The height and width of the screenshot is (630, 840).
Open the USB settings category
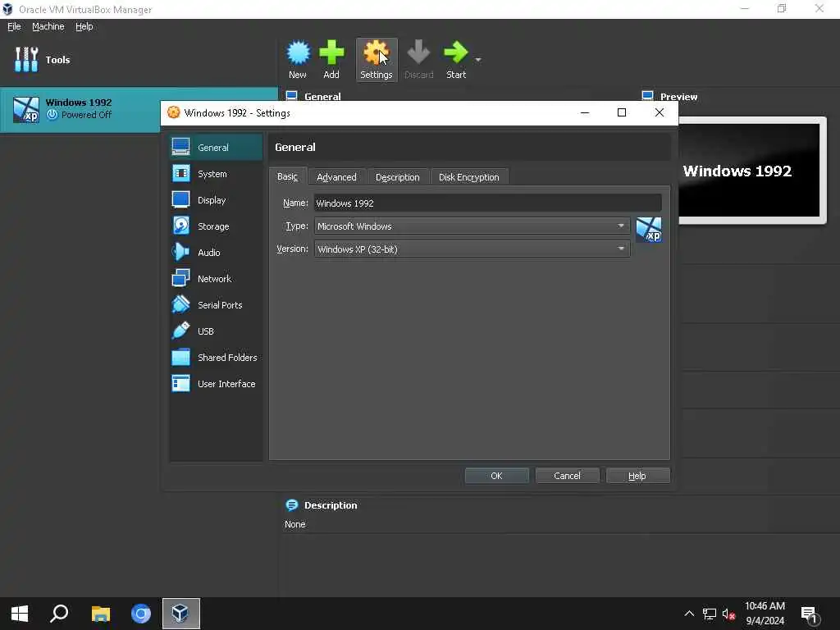click(x=216, y=331)
